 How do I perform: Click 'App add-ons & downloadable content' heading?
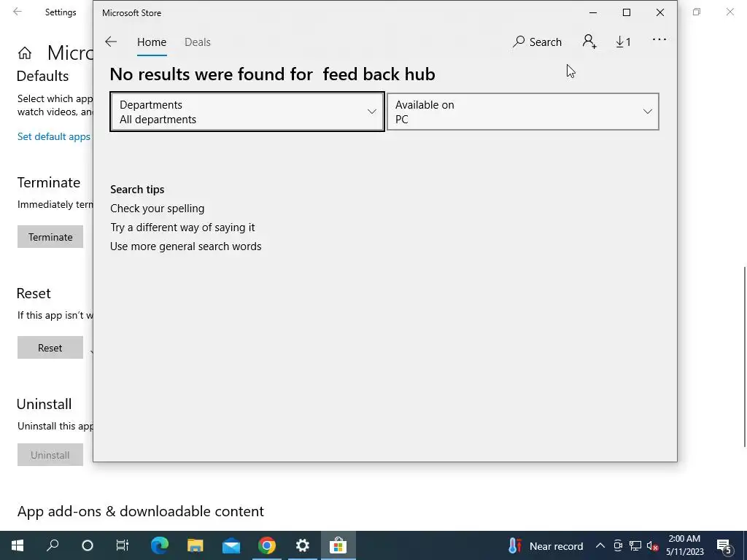coord(141,511)
